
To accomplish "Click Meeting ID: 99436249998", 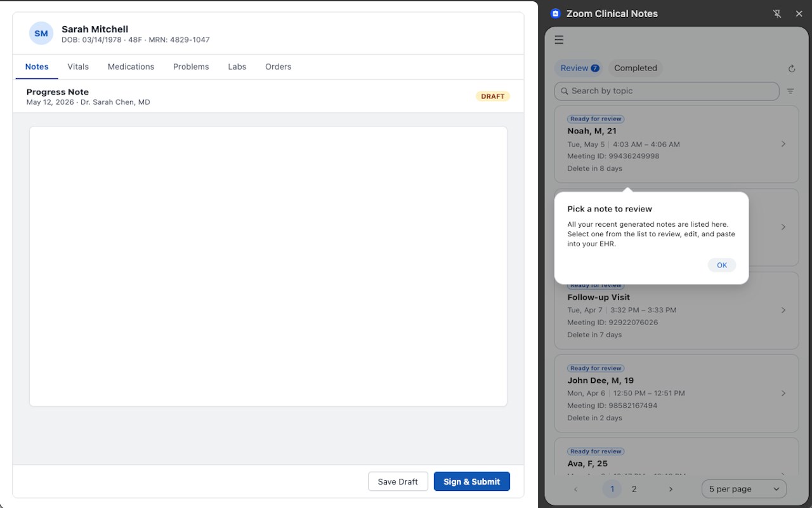I will pyautogui.click(x=613, y=156).
